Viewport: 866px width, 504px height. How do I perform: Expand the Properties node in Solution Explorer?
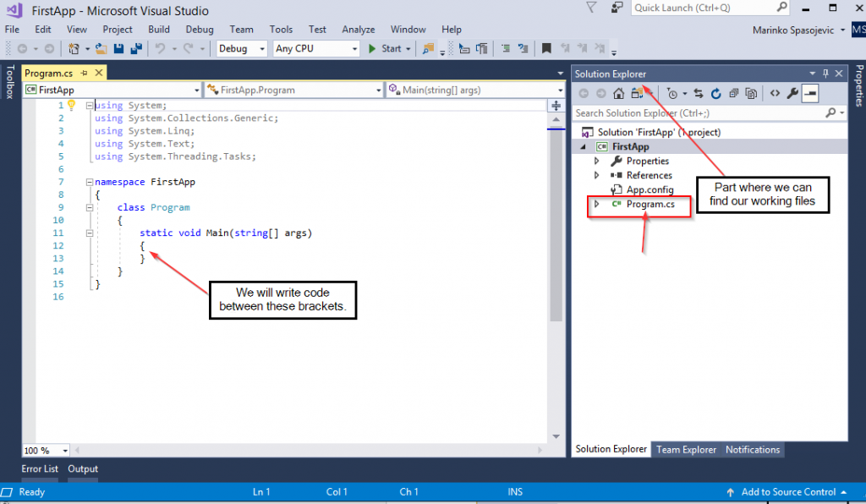point(596,161)
